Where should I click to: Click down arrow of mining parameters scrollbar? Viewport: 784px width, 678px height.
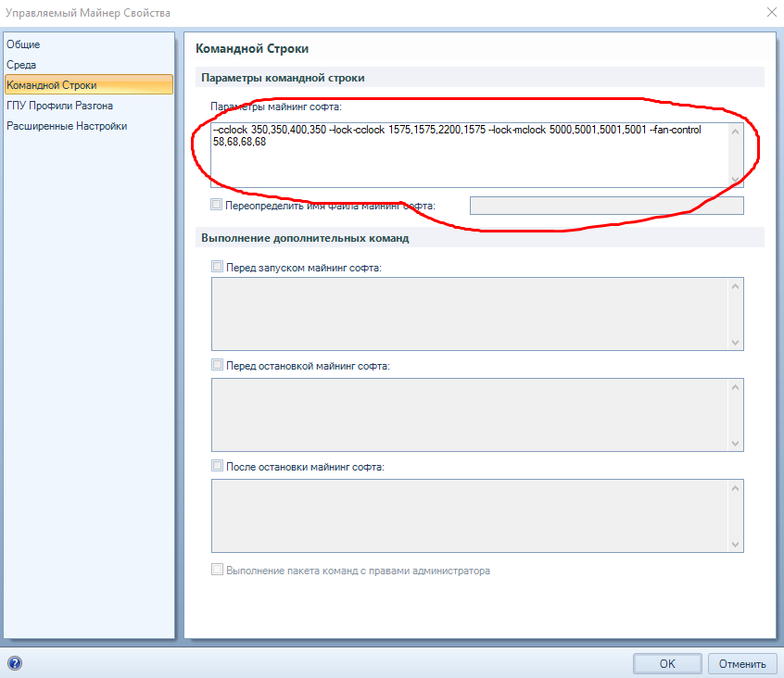point(735,179)
